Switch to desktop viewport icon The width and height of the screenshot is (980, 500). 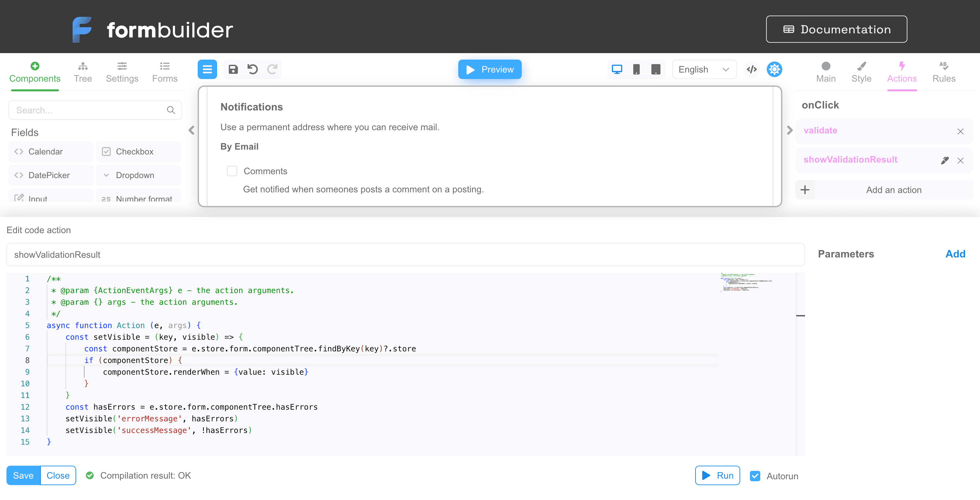point(617,69)
